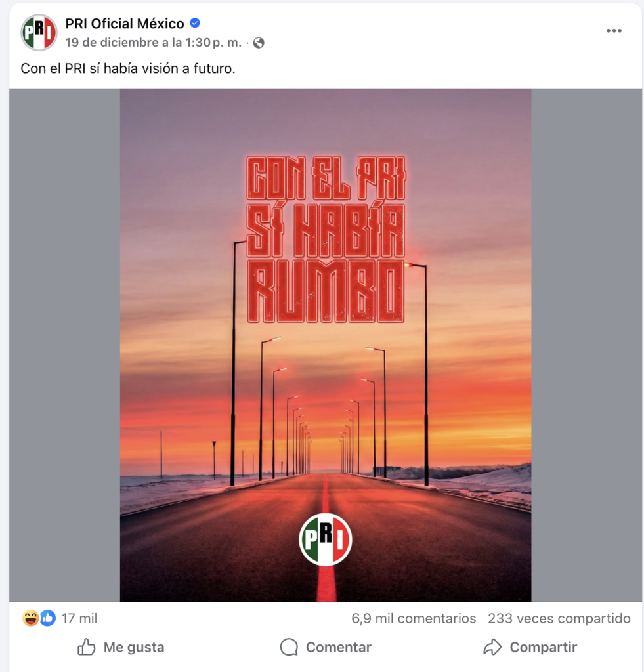Click the Compartir button label
This screenshot has width=644, height=672.
coord(544,647)
